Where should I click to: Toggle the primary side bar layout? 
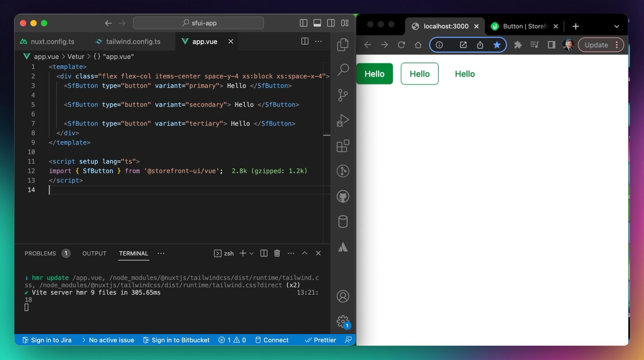point(304,23)
